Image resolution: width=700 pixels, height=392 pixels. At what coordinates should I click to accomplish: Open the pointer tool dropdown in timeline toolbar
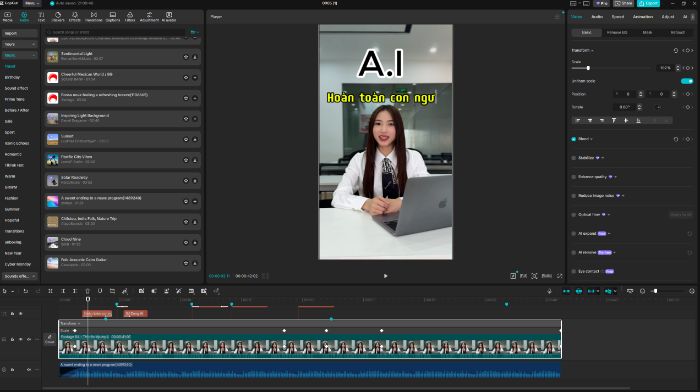pos(12,291)
